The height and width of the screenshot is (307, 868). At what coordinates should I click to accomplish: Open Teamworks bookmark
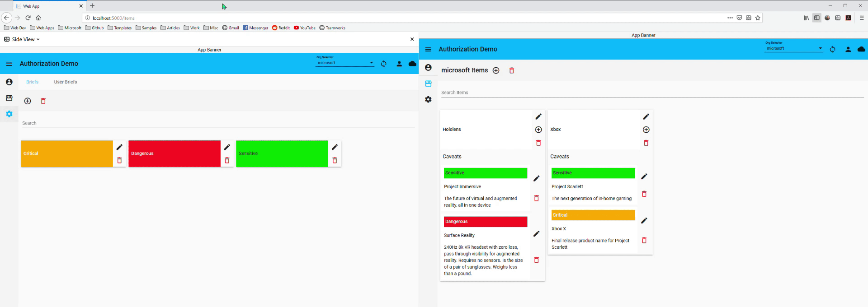(x=332, y=28)
